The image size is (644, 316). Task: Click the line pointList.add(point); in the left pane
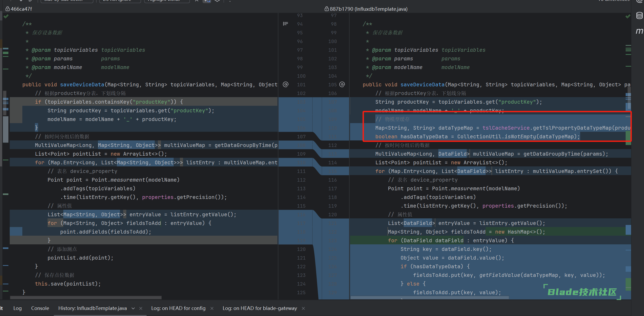pyautogui.click(x=80, y=258)
